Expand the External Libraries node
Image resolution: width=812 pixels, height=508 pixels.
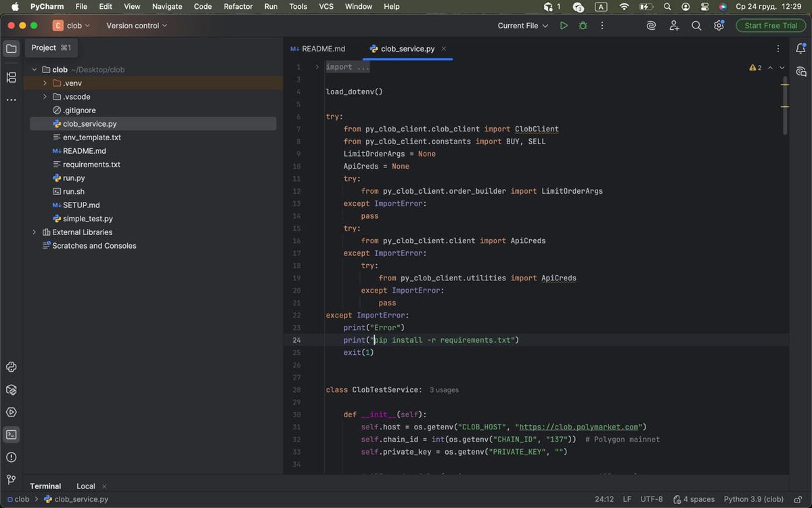click(35, 232)
